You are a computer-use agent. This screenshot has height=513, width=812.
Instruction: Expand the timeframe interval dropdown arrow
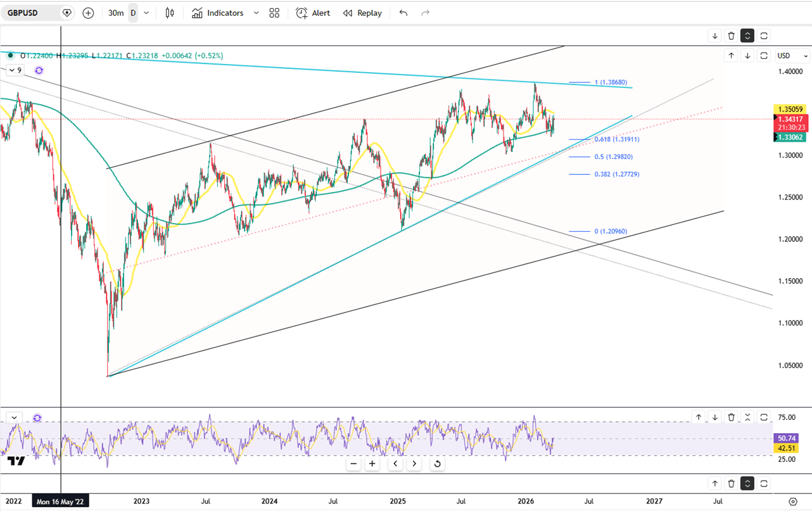[x=147, y=13]
